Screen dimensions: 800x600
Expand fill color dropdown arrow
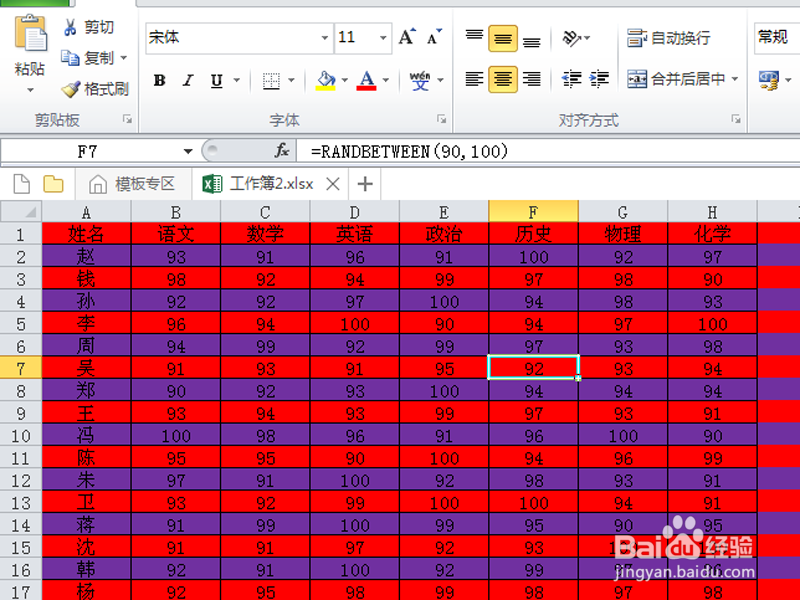click(345, 80)
